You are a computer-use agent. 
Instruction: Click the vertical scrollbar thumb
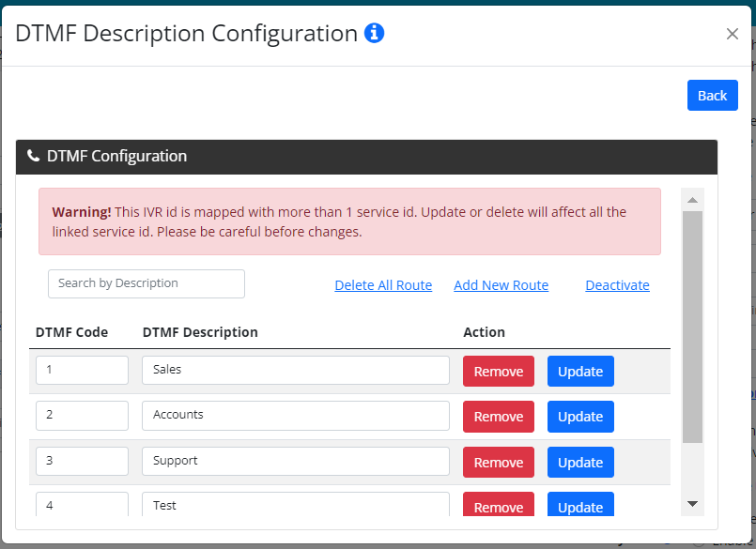coord(692,327)
